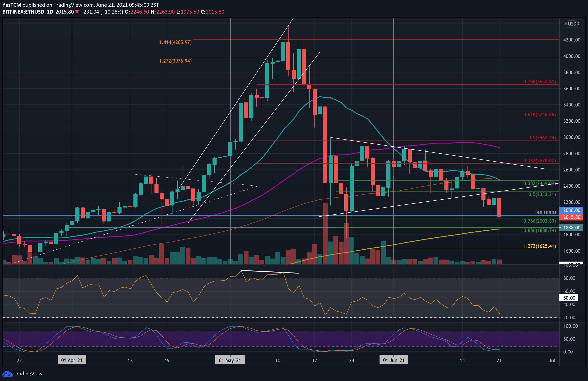The height and width of the screenshot is (381, 588).
Task: Click the O:2246.60 open value
Action: [x=137, y=12]
